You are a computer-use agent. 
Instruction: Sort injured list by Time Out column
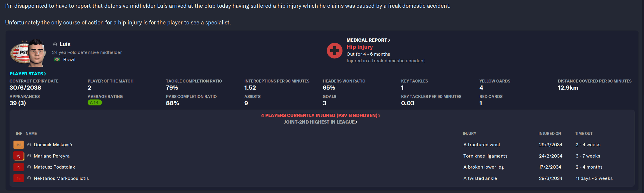[584, 134]
